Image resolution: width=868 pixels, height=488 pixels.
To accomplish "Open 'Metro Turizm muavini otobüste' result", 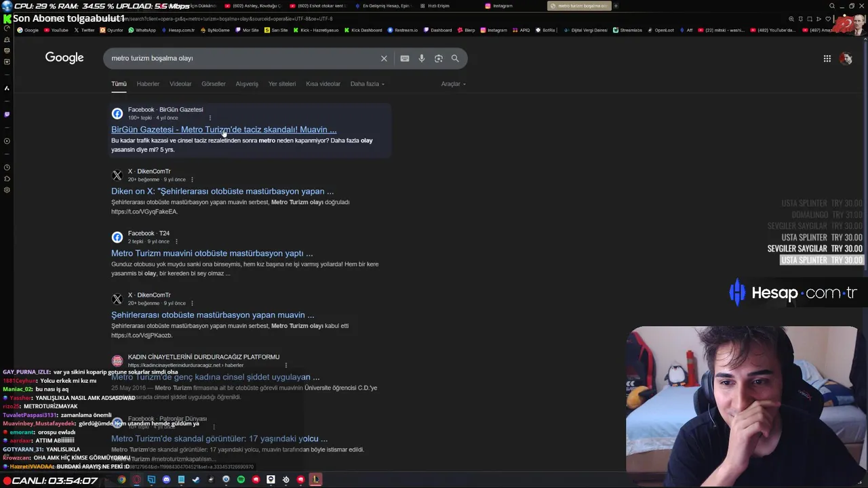I will 212,253.
